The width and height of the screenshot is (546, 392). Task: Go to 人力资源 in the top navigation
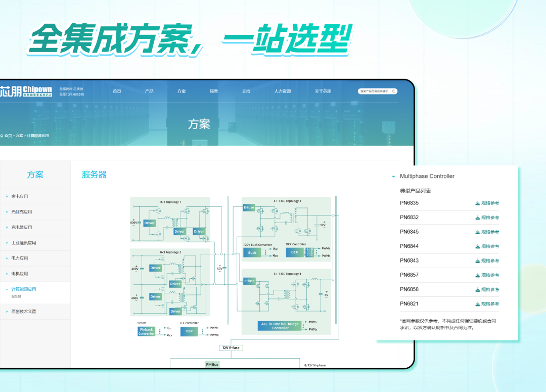(282, 91)
